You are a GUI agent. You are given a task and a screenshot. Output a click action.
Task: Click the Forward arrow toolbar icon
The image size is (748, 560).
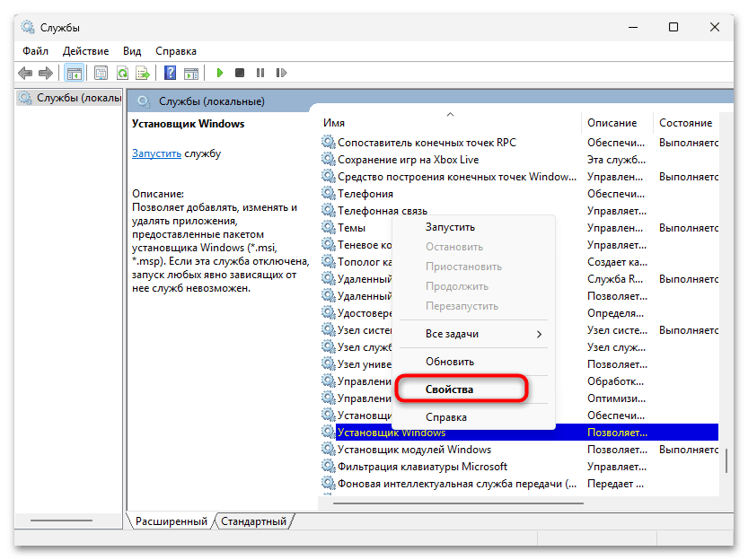point(46,73)
